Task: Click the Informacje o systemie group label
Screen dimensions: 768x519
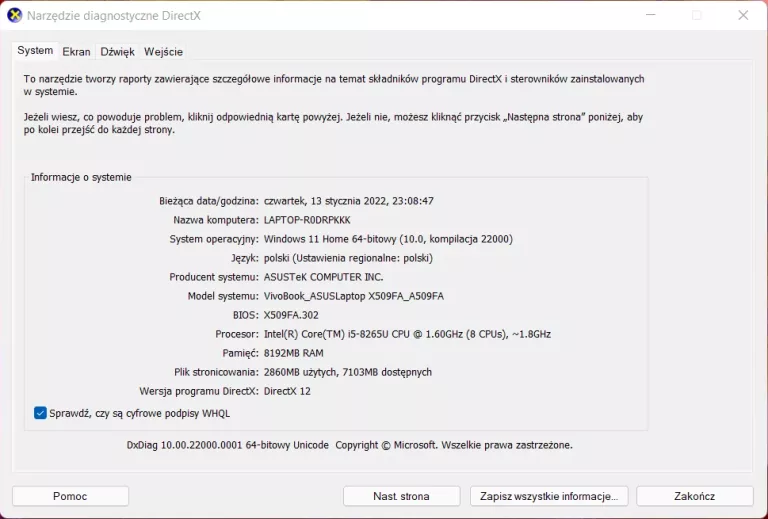Action: click(x=81, y=177)
